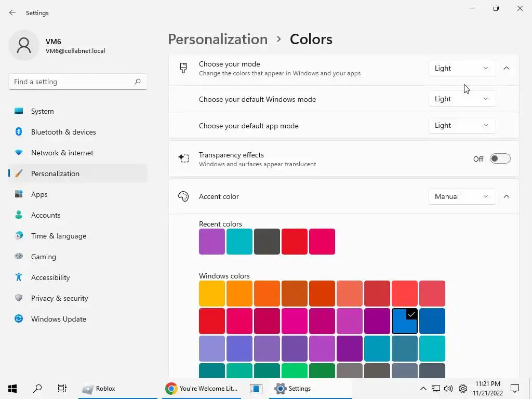This screenshot has width=532, height=399.
Task: Open Windows Update category
Action: point(78,318)
